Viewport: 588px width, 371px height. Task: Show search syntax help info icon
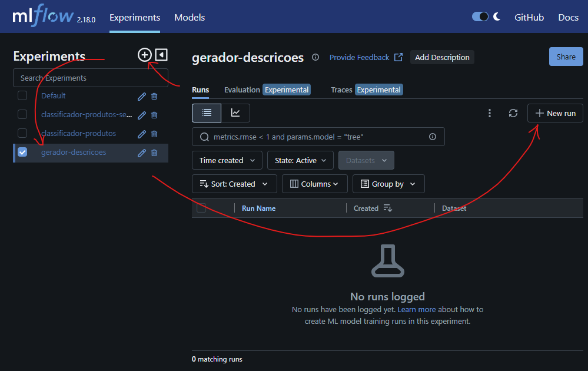tap(433, 137)
